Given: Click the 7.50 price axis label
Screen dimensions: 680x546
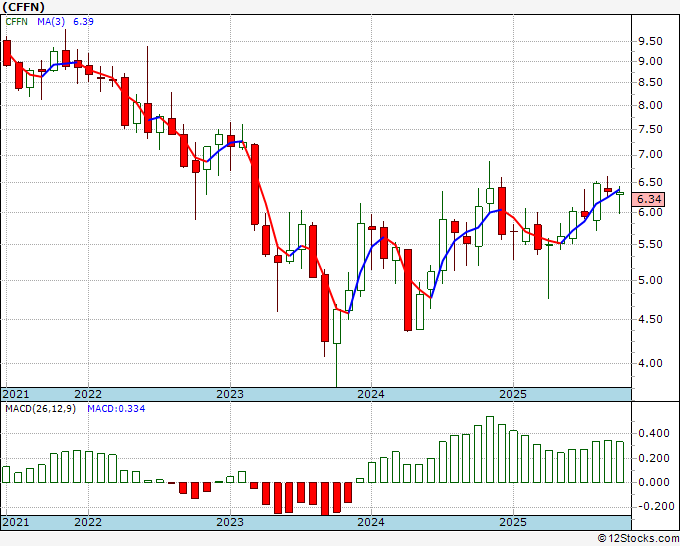Looking at the screenshot, I should pyautogui.click(x=650, y=129).
